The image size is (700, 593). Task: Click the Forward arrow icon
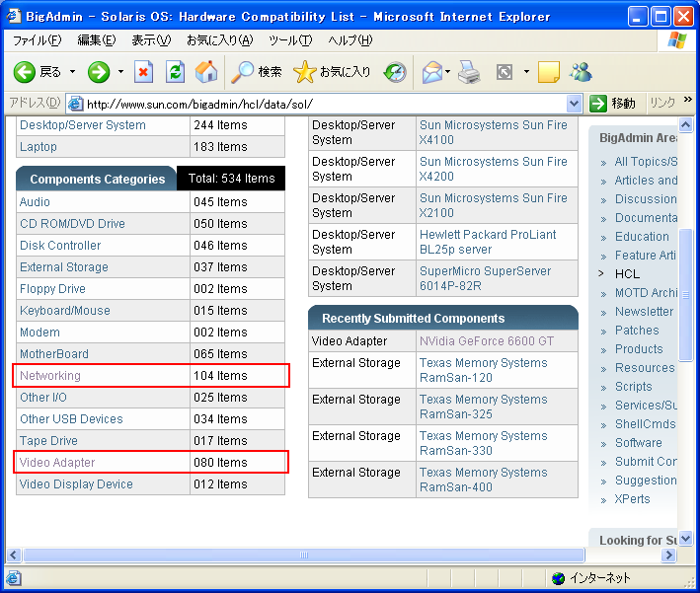(x=99, y=72)
